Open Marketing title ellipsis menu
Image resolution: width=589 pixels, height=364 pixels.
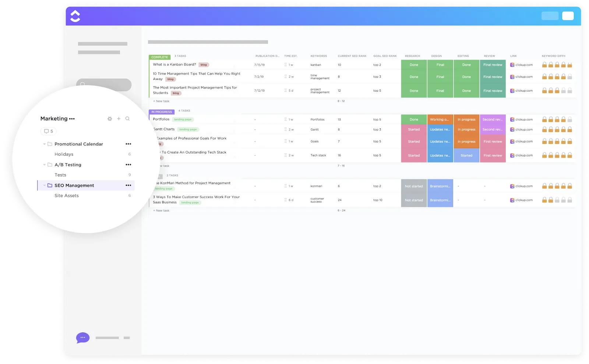pyautogui.click(x=72, y=119)
